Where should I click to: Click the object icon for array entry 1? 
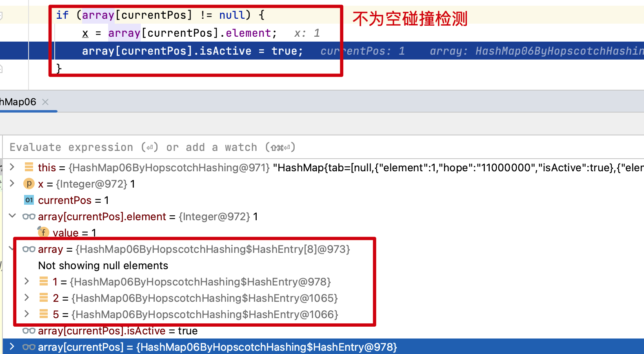point(44,281)
